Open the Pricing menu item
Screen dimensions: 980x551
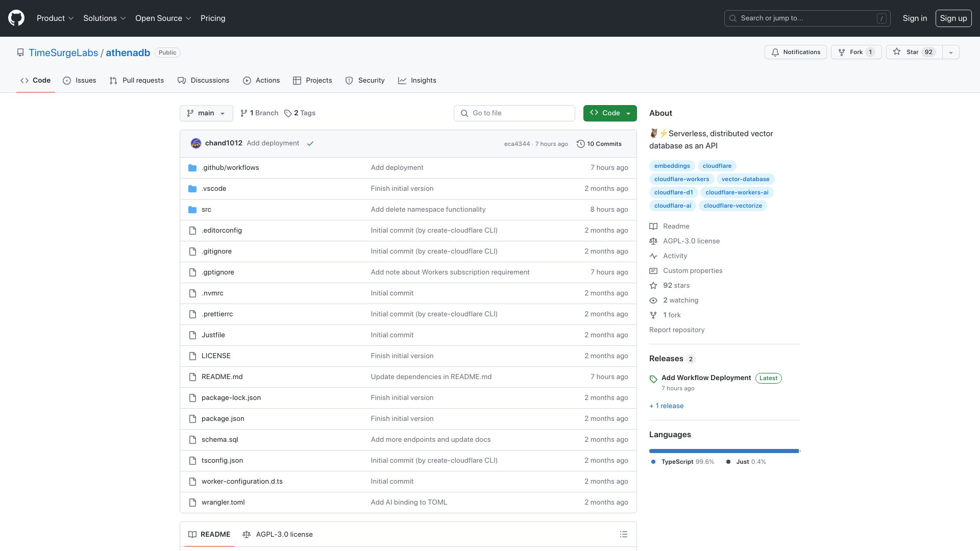pyautogui.click(x=213, y=18)
